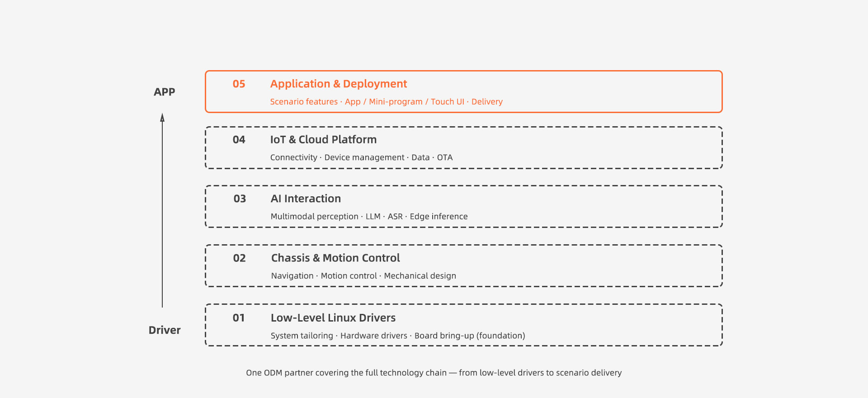868x398 pixels.
Task: Select the IoT & Cloud Platform heading
Action: tap(323, 140)
